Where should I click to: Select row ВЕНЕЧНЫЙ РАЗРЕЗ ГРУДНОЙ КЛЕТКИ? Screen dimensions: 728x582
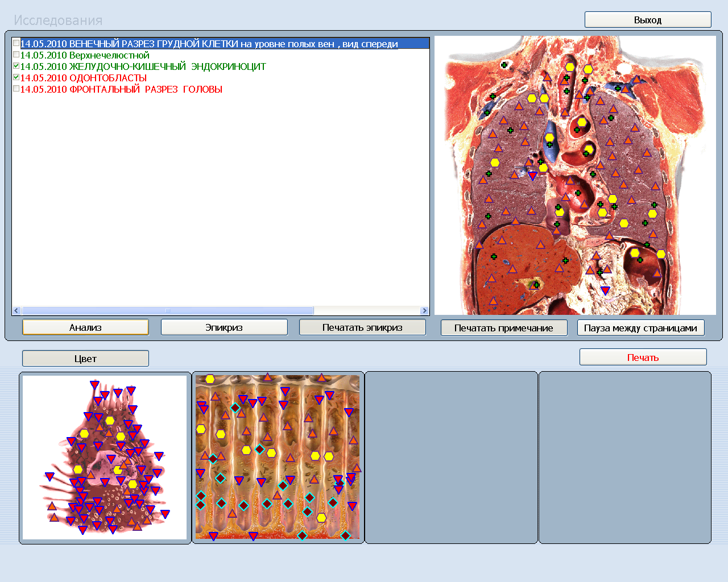pyautogui.click(x=225, y=44)
